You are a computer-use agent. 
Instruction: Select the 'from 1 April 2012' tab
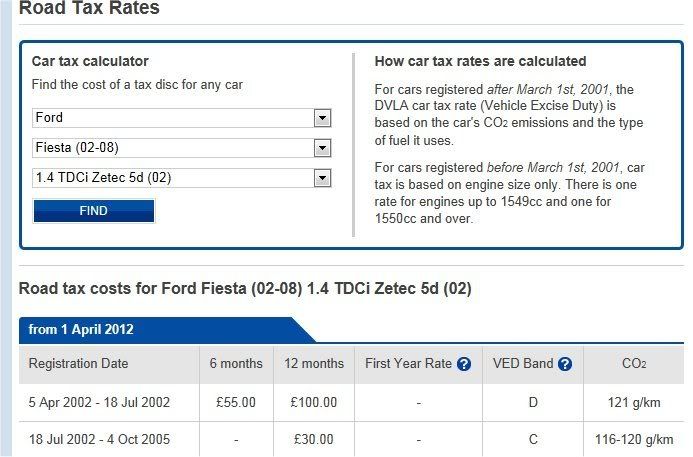pyautogui.click(x=81, y=330)
